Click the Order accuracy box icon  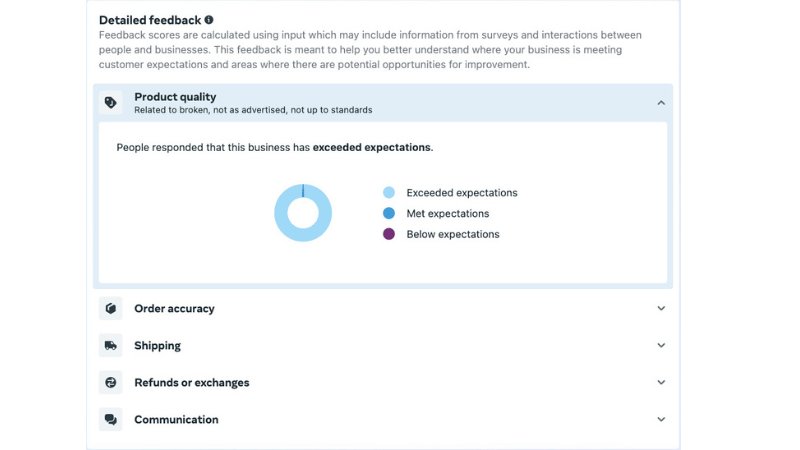(x=111, y=309)
